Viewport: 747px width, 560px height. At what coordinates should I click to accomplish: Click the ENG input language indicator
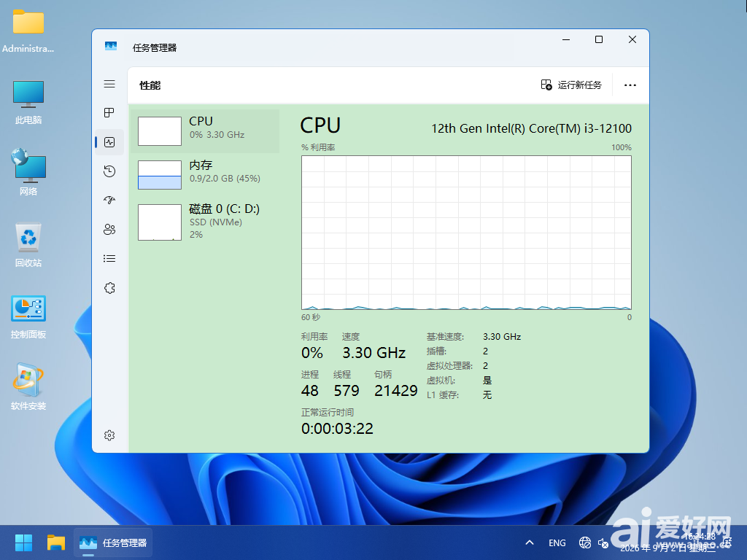pyautogui.click(x=557, y=542)
